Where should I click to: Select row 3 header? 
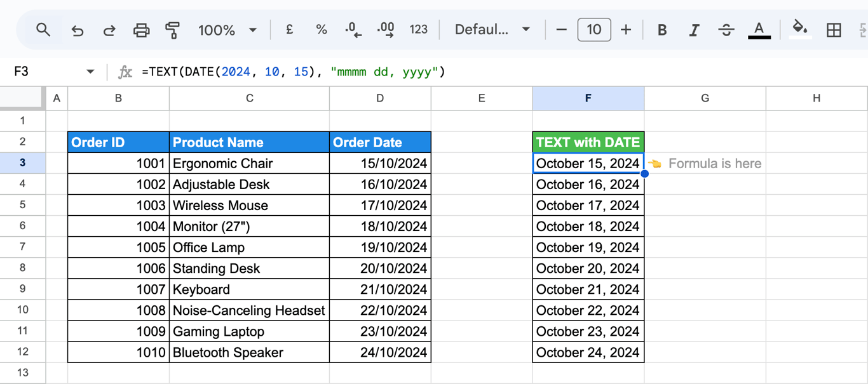22,163
